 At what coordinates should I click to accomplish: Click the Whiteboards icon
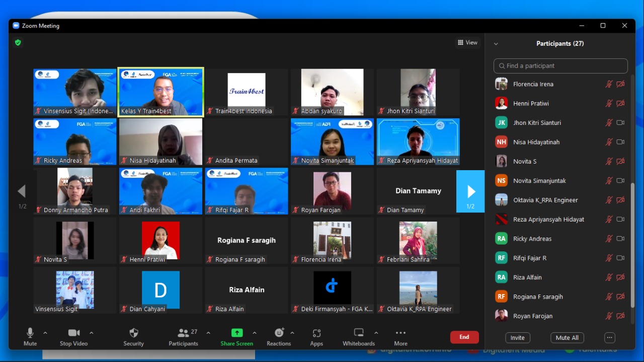(359, 333)
